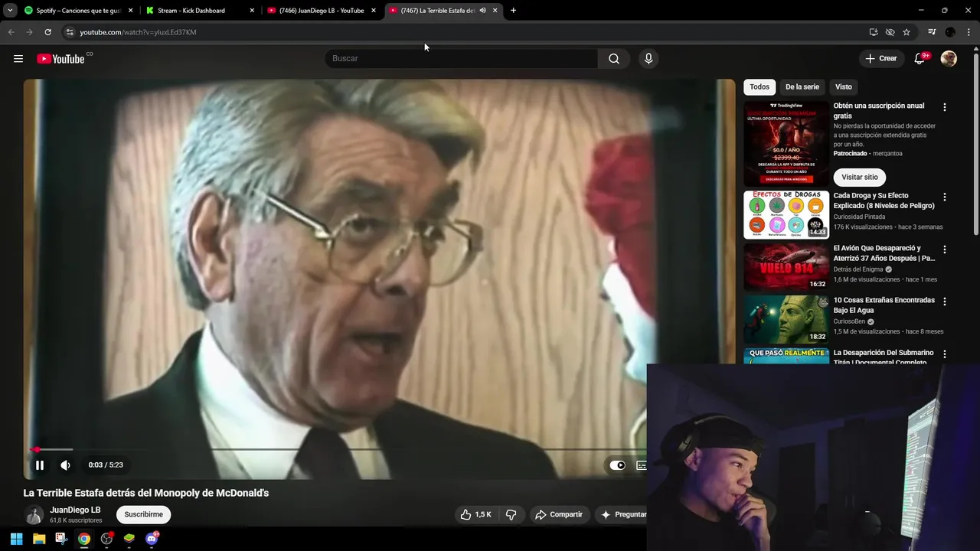Start voice search with the microphone icon
This screenshot has height=551, width=980.
coord(648,59)
